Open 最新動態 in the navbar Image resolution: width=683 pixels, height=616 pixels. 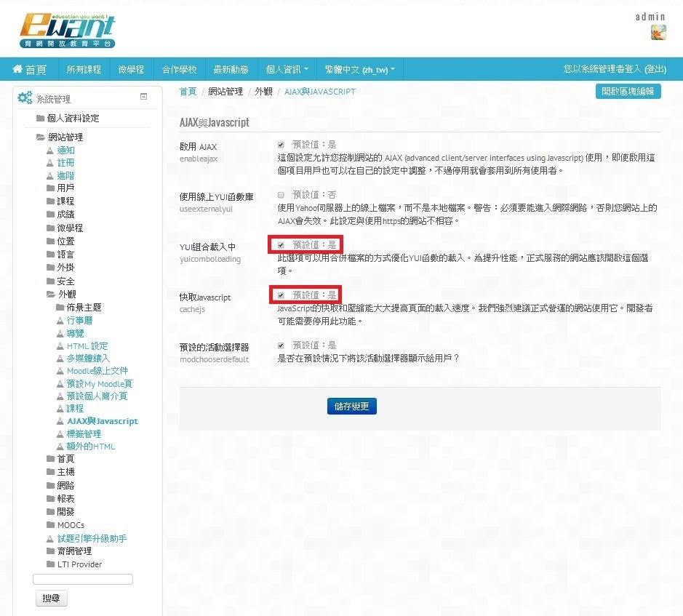point(231,69)
